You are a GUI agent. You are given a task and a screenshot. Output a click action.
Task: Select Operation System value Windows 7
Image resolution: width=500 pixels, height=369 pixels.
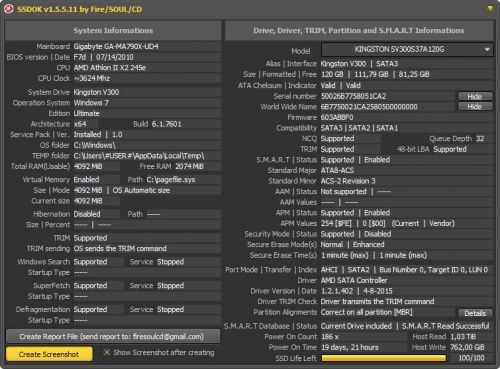pos(91,103)
